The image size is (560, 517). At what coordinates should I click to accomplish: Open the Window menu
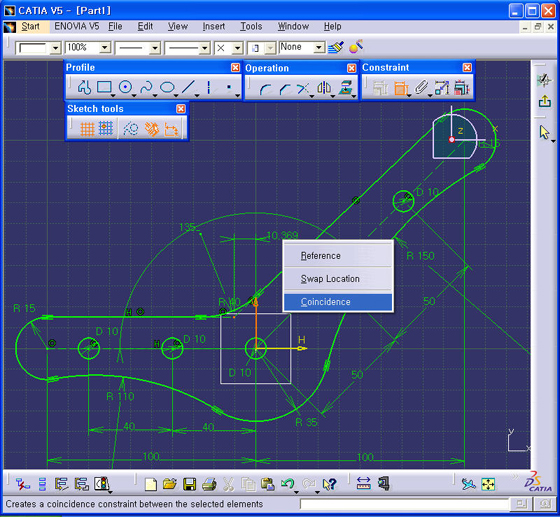293,26
